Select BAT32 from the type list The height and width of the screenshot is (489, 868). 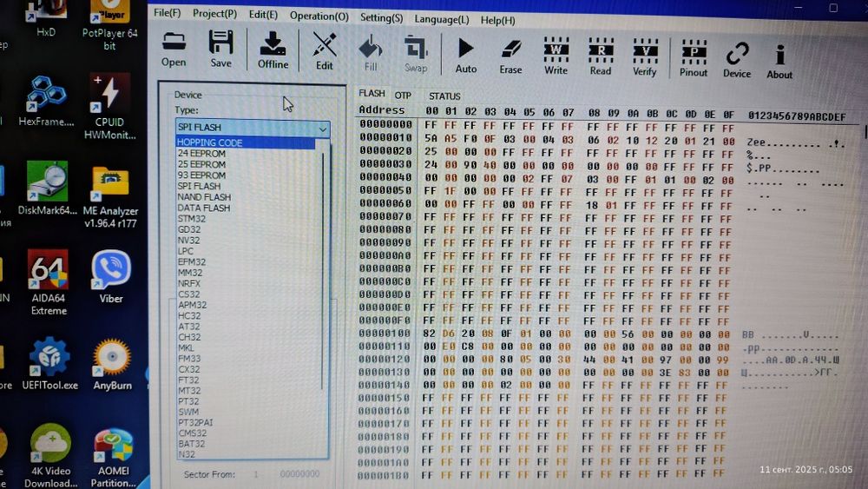click(x=192, y=444)
